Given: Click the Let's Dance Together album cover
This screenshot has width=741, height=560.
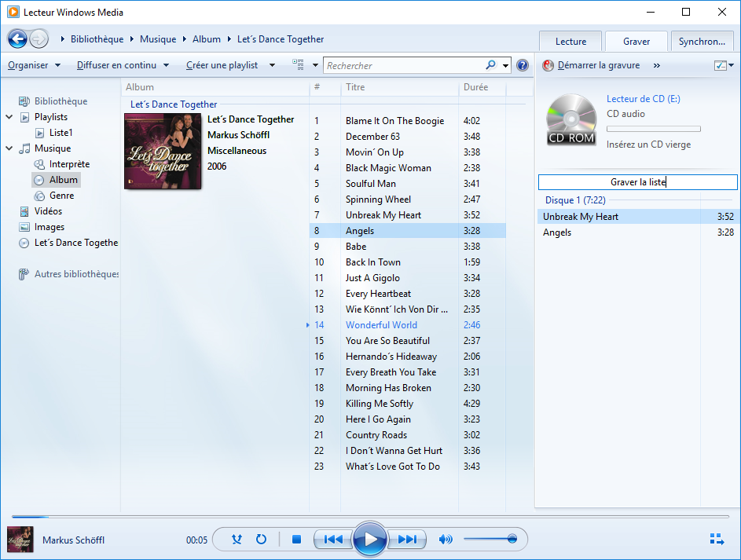Looking at the screenshot, I should click(163, 151).
